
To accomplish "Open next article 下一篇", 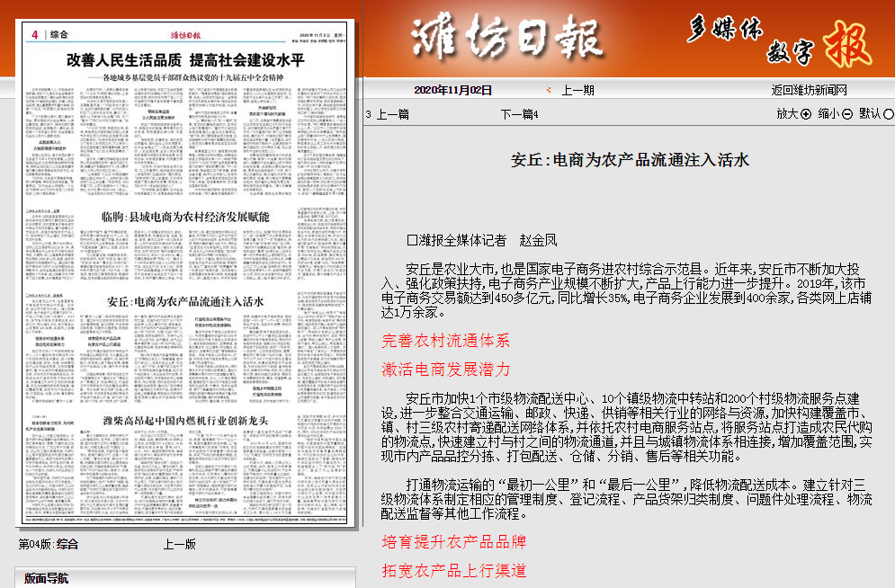I will [516, 114].
